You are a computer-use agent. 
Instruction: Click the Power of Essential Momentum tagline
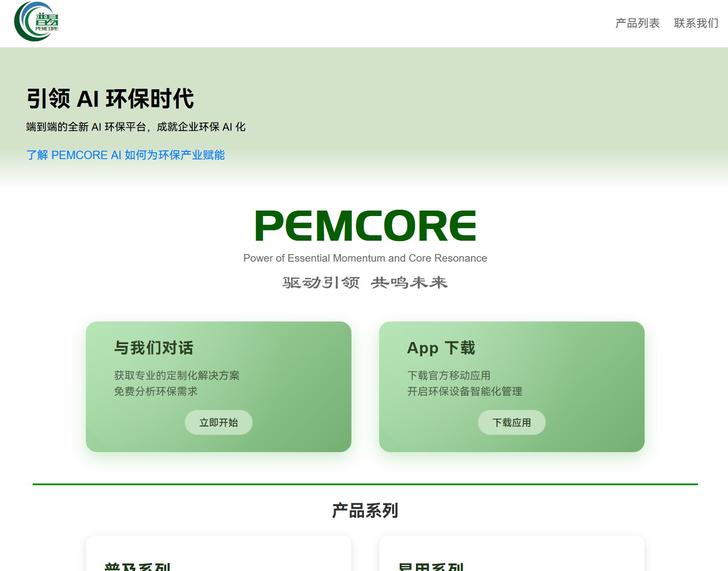[x=365, y=258]
